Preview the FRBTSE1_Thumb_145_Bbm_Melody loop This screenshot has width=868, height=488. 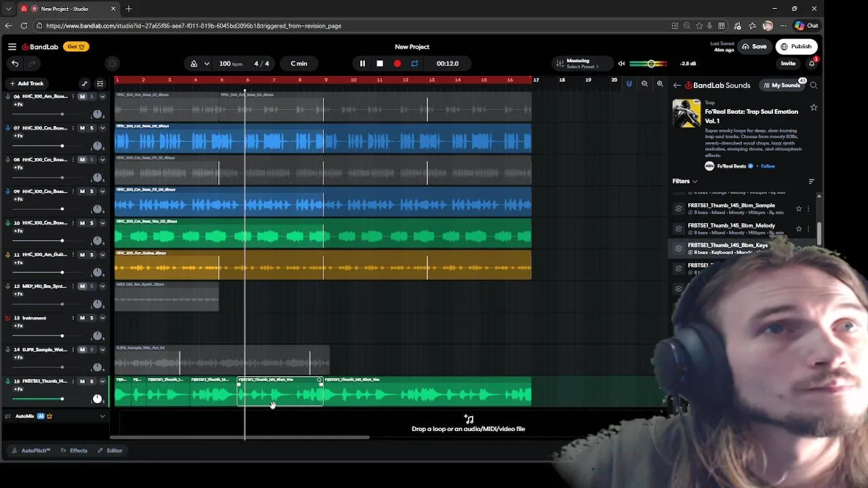pyautogui.click(x=679, y=228)
